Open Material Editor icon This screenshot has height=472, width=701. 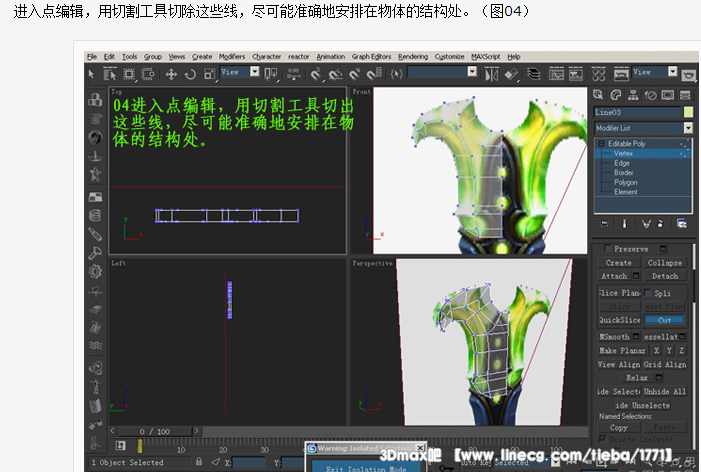point(599,74)
